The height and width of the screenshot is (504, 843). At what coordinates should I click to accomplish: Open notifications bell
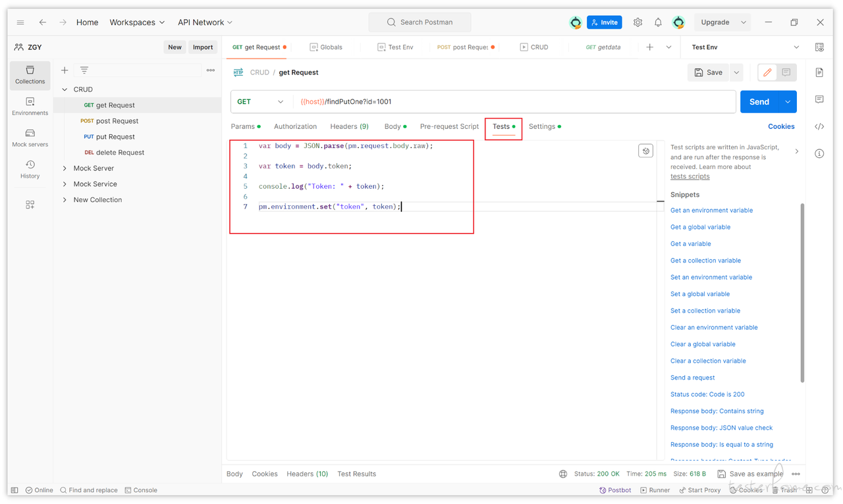(658, 22)
